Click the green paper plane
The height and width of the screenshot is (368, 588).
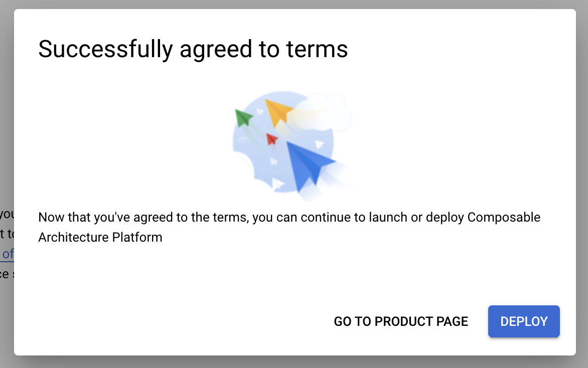[244, 118]
